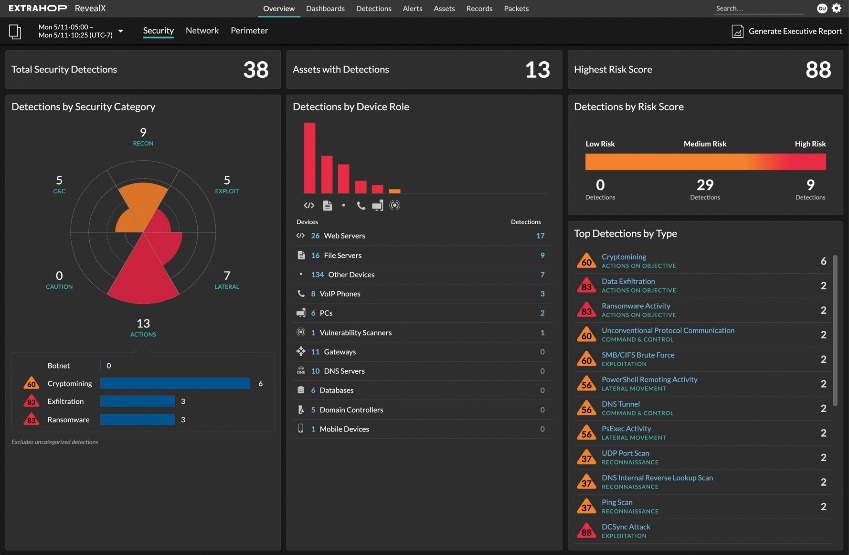Click the Domain Controllers icon in the devices list

coord(301,410)
